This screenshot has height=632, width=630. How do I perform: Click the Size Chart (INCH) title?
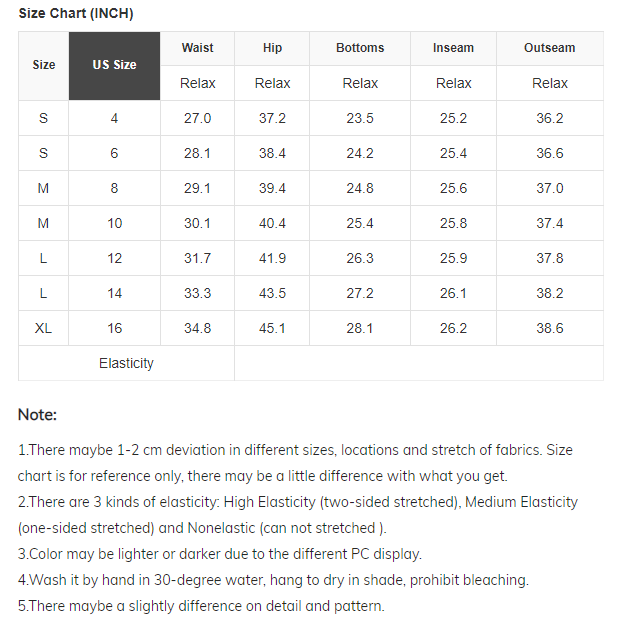pyautogui.click(x=76, y=13)
